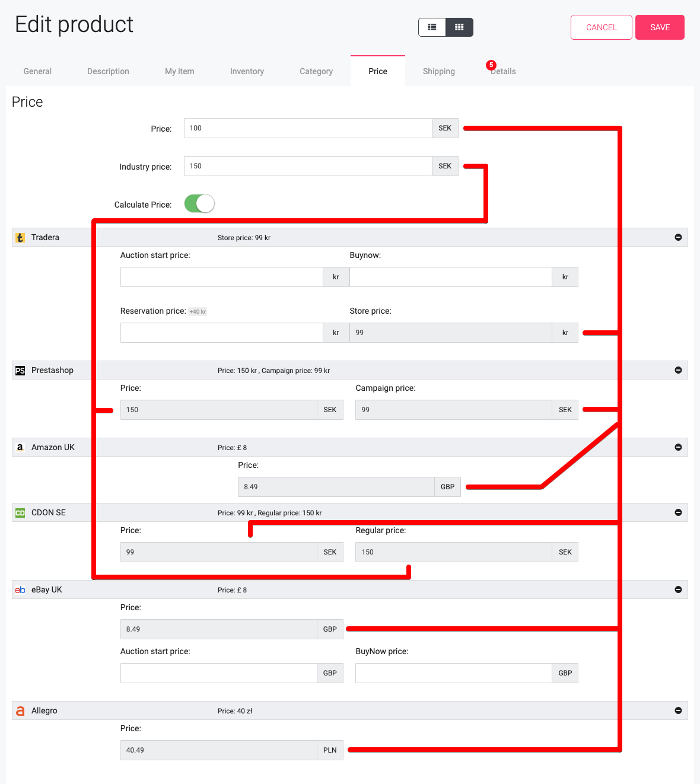Click the main Price input field
Image resolution: width=700 pixels, height=784 pixels.
(308, 128)
